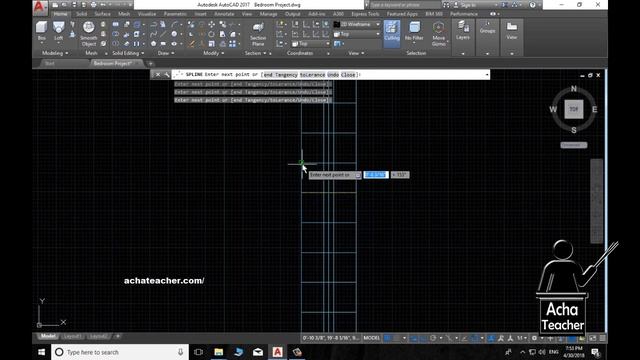This screenshot has width=640, height=360.
Task: Open the Solid ribbon tab
Action: 81,14
